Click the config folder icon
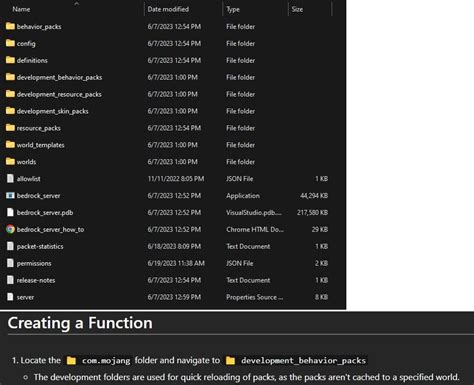The height and width of the screenshot is (385, 474). click(x=10, y=43)
